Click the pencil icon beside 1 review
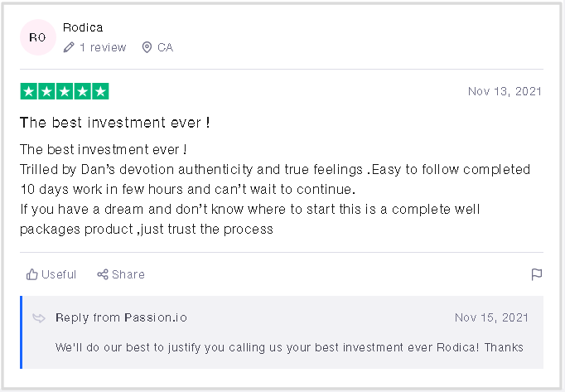Image resolution: width=565 pixels, height=392 pixels. (x=69, y=47)
